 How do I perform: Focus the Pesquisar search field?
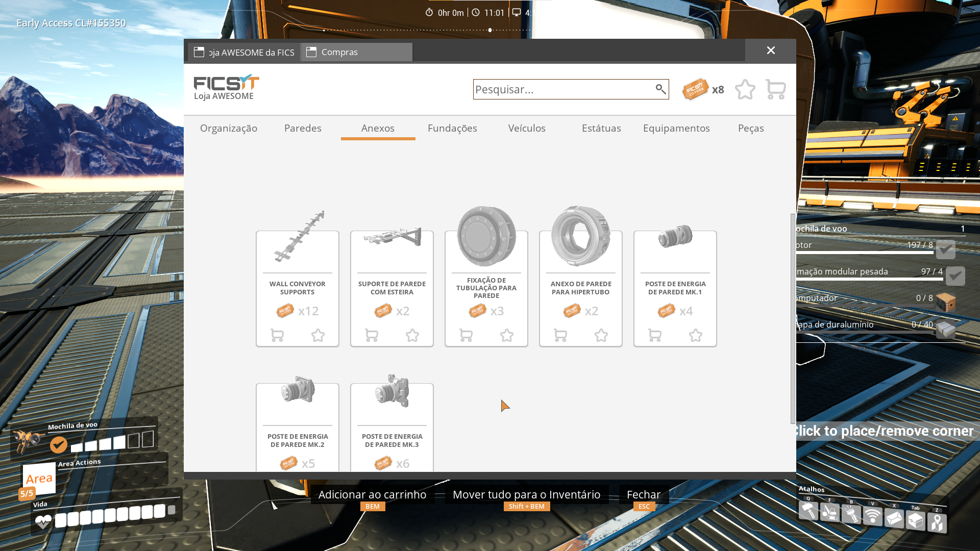561,89
